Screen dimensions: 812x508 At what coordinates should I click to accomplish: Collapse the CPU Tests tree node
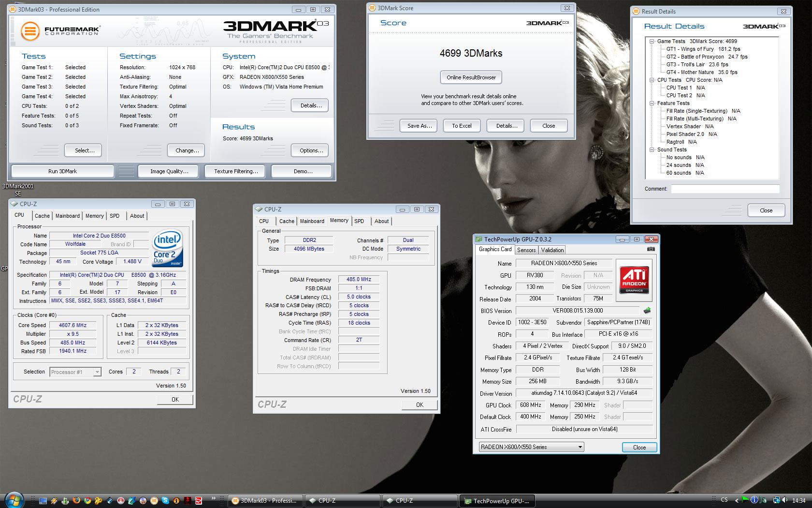click(x=652, y=80)
